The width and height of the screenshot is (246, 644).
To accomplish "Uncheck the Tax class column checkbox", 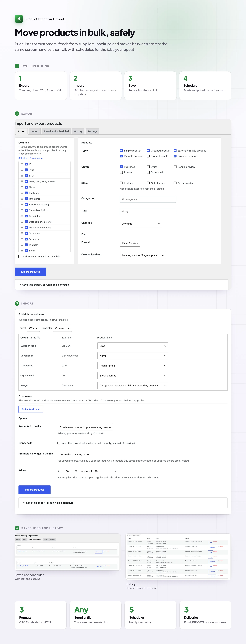I will [x=26, y=239].
